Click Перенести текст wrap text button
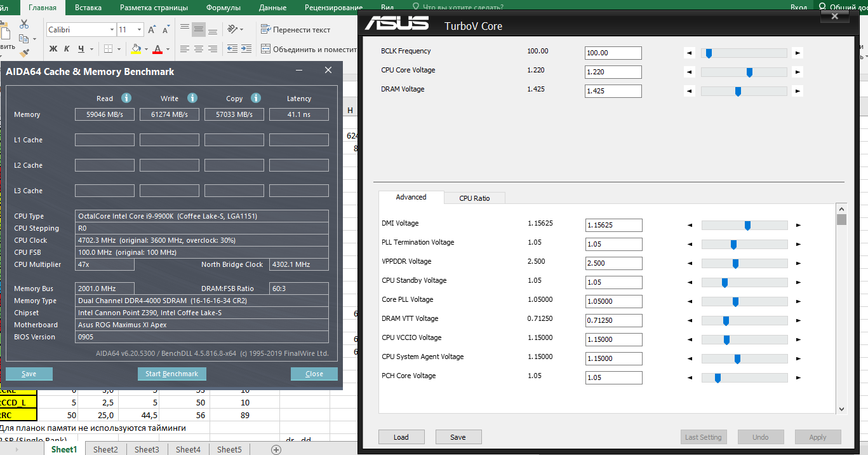This screenshot has height=455, width=868. (296, 29)
